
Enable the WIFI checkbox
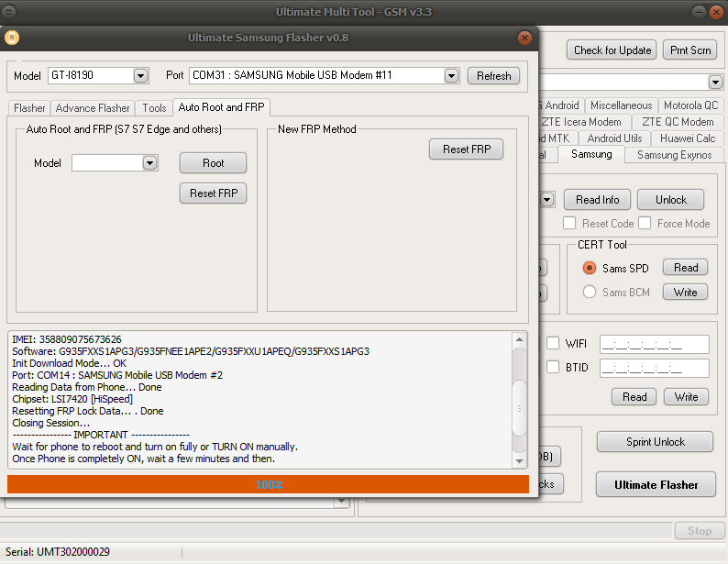click(553, 343)
